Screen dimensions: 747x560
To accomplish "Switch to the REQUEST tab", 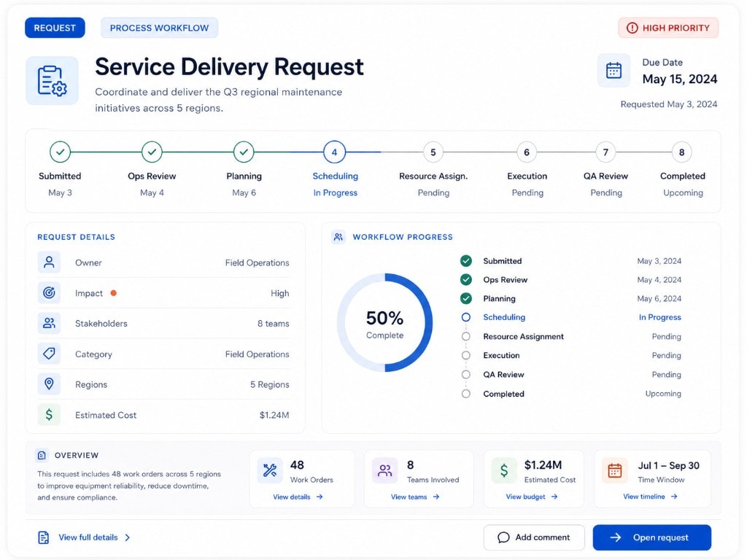I will pos(55,28).
